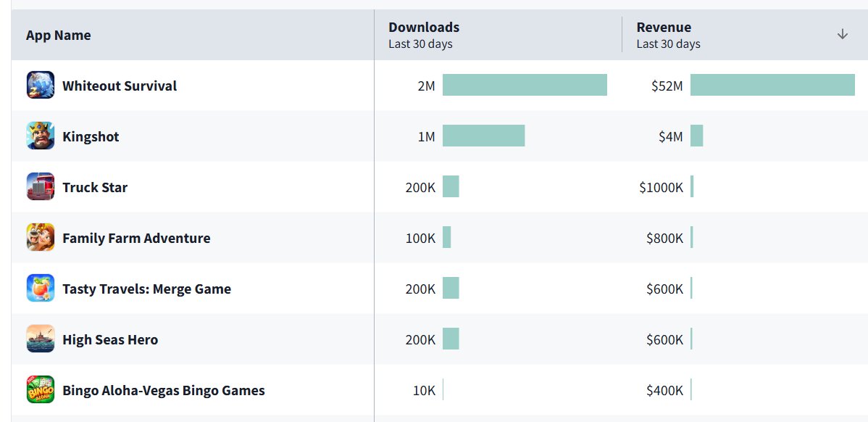Sort by the Downloads column header

424,28
